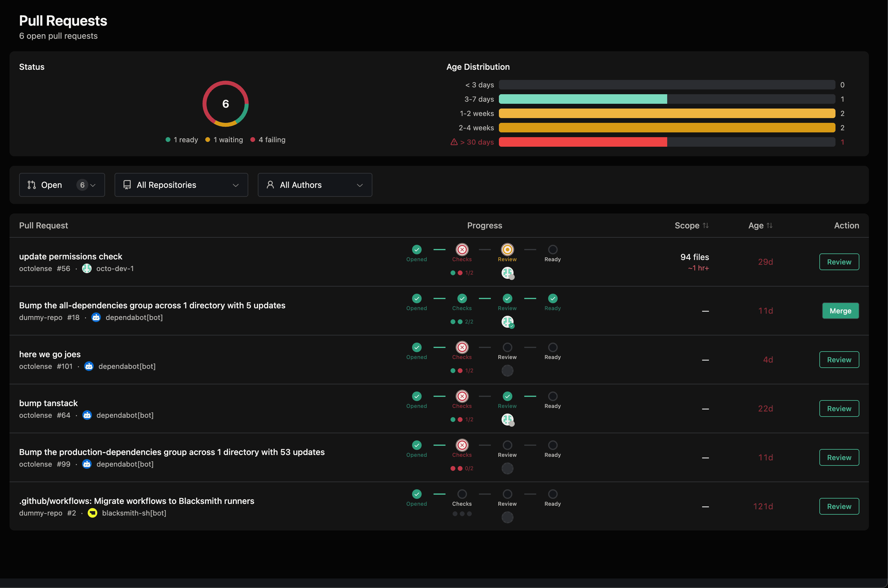
Task: Click the Ready icon on the Blacksmith workflows PR
Action: (x=552, y=494)
